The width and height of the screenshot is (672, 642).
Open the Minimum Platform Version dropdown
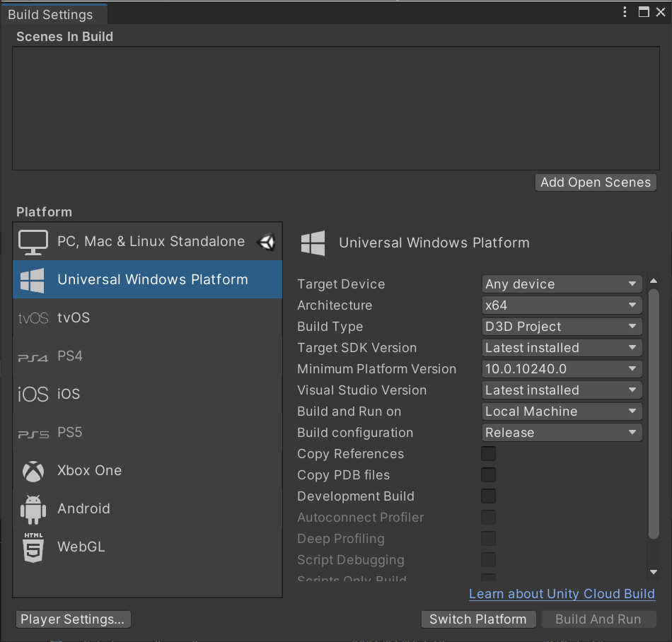[562, 369]
